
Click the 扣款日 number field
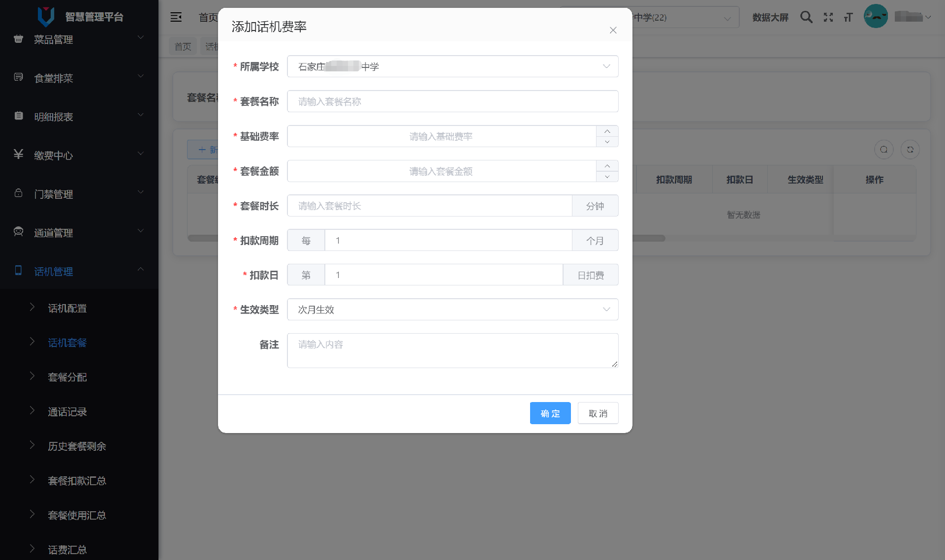tap(443, 275)
